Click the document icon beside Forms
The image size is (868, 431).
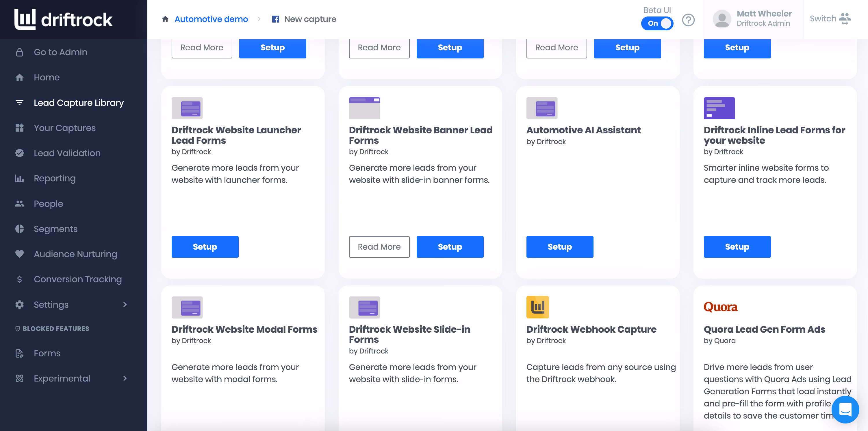click(x=20, y=353)
